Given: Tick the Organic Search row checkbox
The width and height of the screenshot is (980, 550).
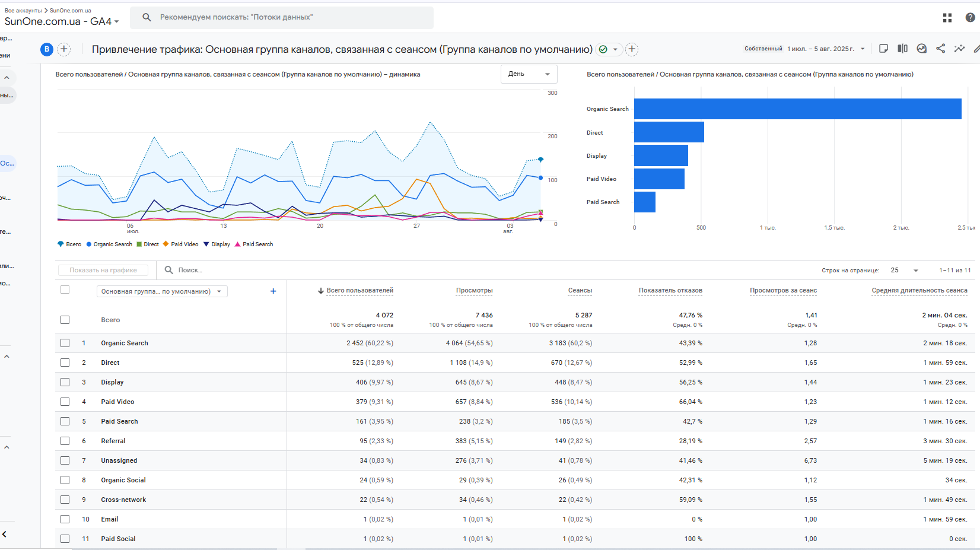Looking at the screenshot, I should 65,343.
